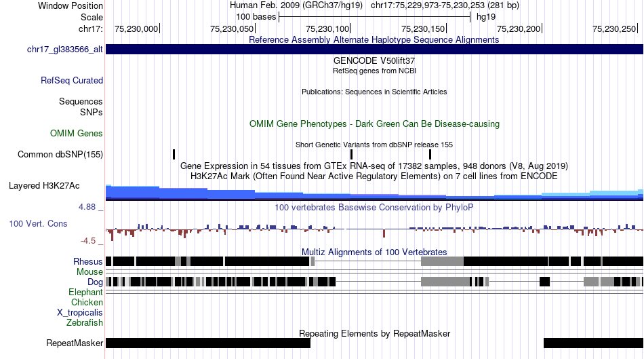Click the 75,230,100 ruler coordinate
Image resolution: width=644 pixels, height=359 pixels.
point(327,29)
